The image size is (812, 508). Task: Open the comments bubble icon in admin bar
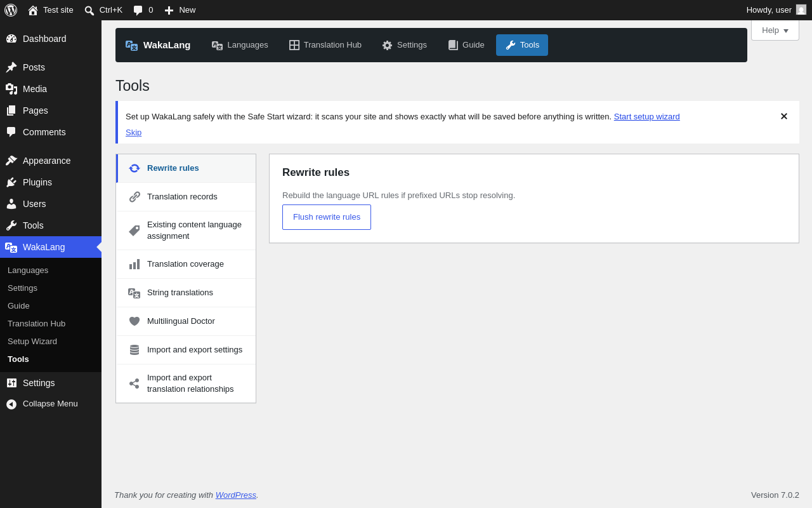(x=138, y=10)
